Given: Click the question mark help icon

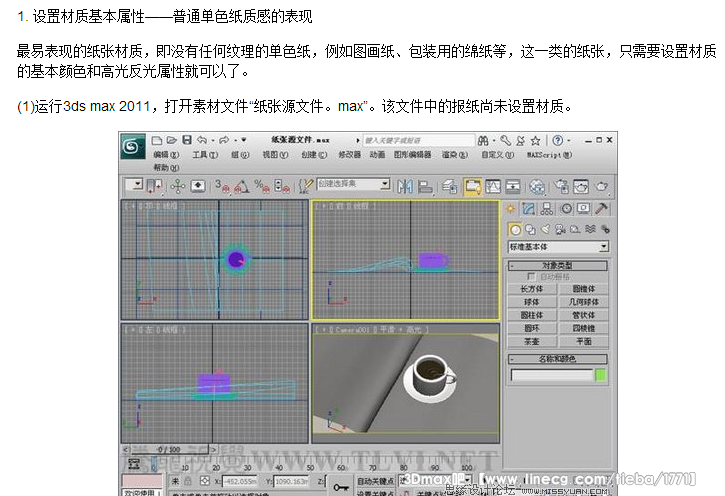Looking at the screenshot, I should (558, 141).
